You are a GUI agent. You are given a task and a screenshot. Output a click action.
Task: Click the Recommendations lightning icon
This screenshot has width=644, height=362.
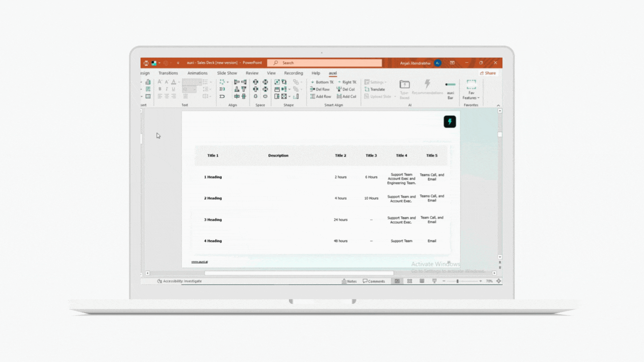point(427,84)
